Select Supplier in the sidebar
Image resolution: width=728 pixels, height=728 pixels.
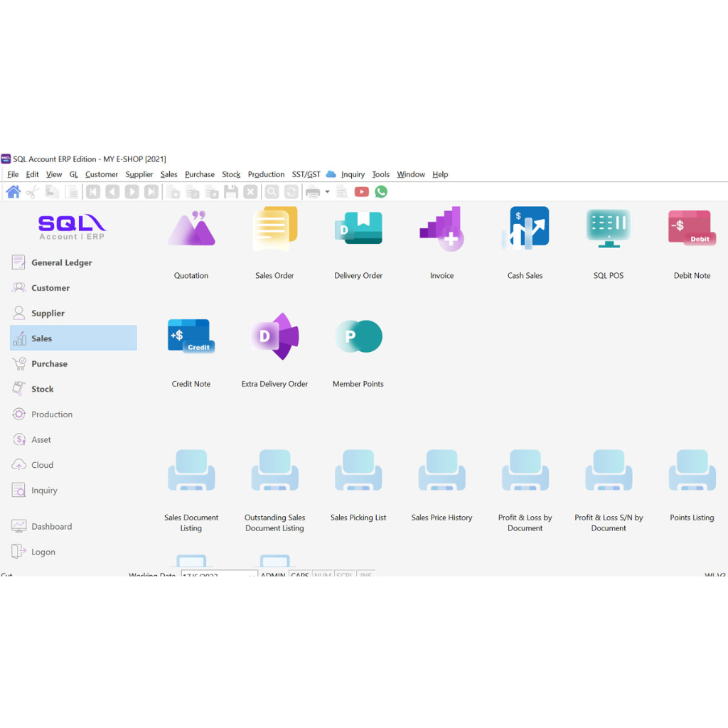pyautogui.click(x=73, y=313)
